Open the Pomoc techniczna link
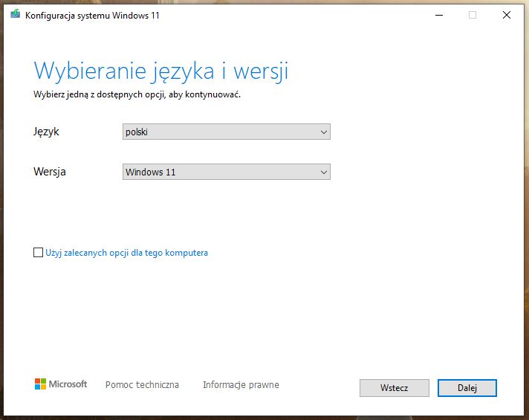Image resolution: width=529 pixels, height=420 pixels. pos(142,385)
